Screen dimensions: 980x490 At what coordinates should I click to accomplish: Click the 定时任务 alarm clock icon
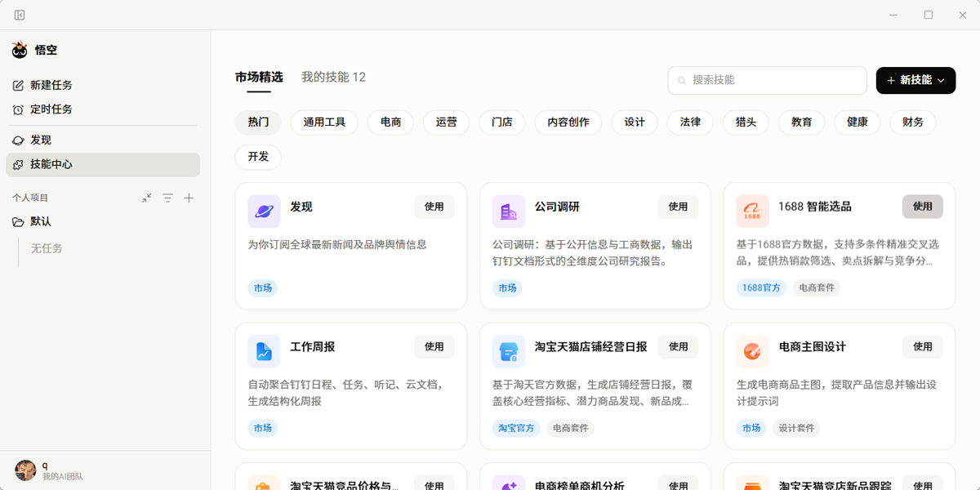[x=18, y=109]
